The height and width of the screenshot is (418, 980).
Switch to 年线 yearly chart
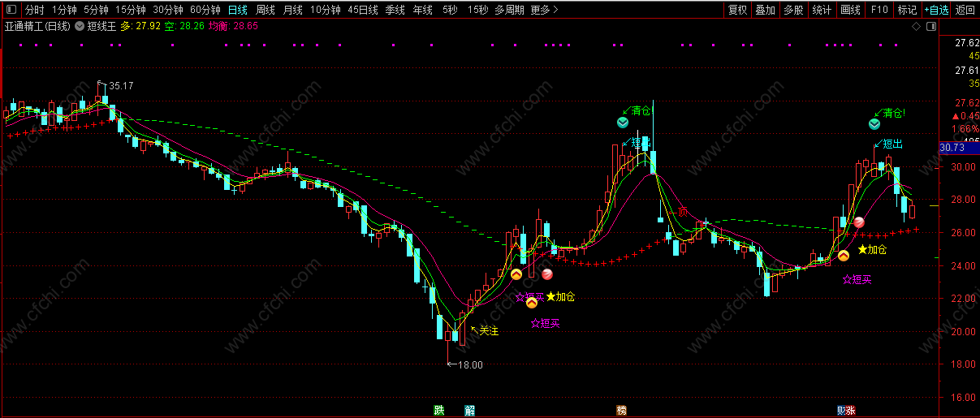coord(422,10)
